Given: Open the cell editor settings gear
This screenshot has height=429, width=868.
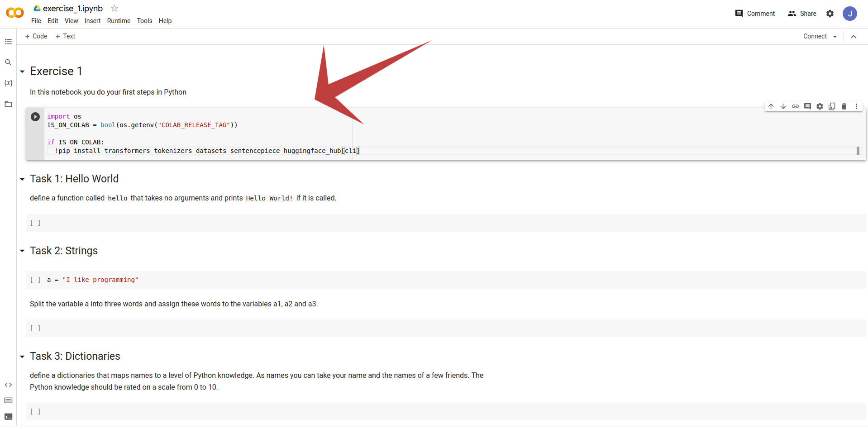Looking at the screenshot, I should pos(820,106).
